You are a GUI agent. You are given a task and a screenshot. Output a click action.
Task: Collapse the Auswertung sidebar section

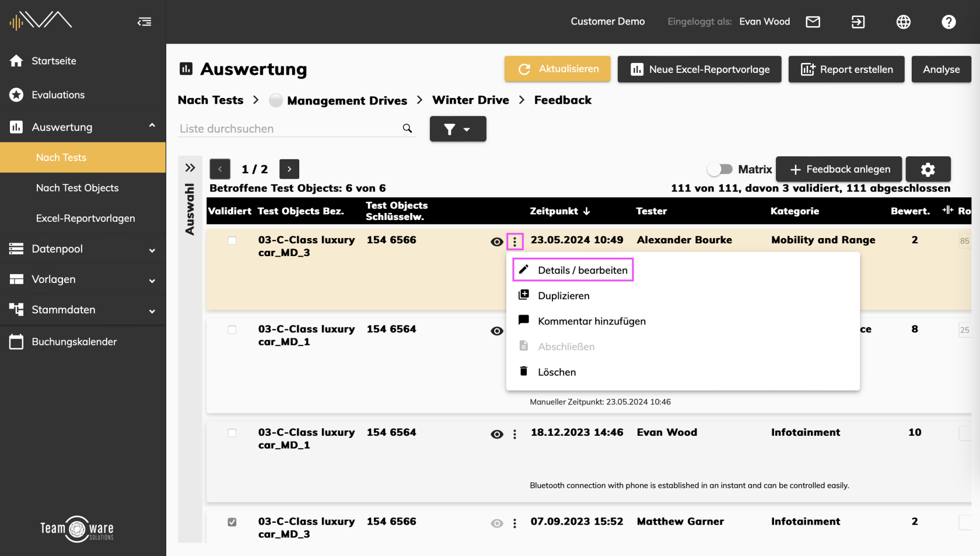tap(152, 125)
